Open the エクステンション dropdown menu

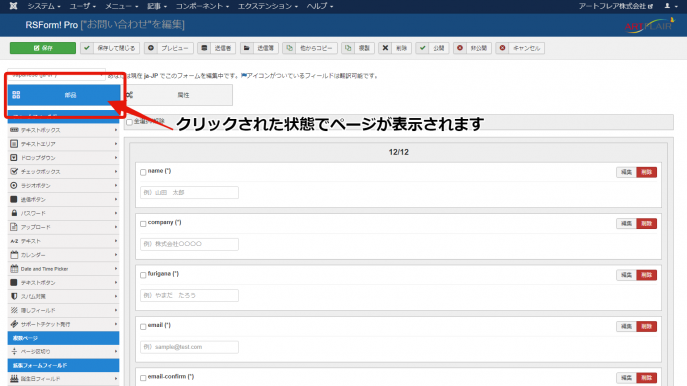click(x=268, y=6)
